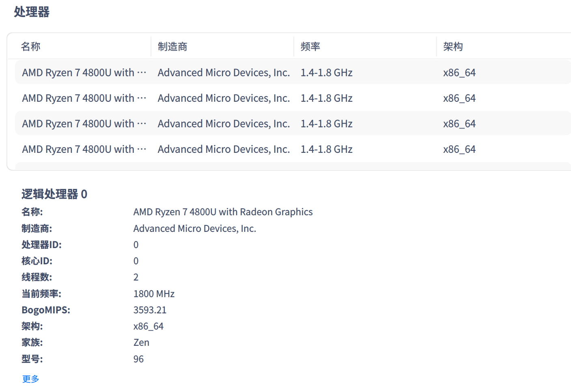Click the 1.4-1.8 GHz cell in the third table row
The height and width of the screenshot is (392, 571).
click(x=326, y=124)
